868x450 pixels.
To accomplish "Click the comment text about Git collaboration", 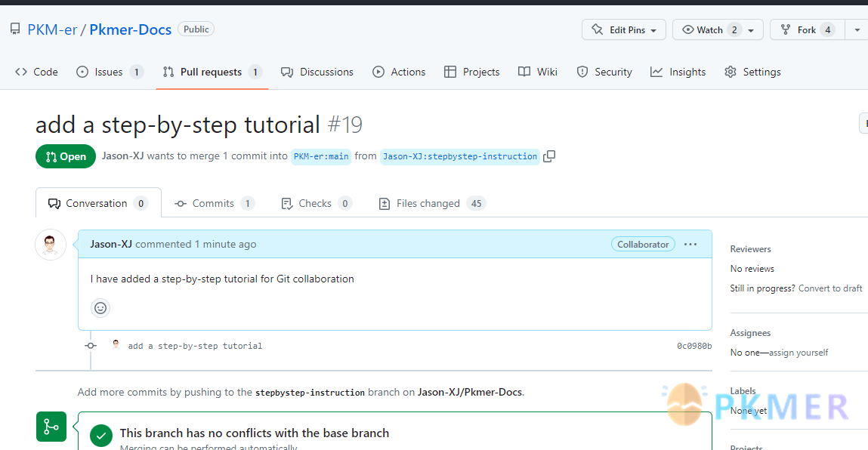I will click(x=222, y=279).
